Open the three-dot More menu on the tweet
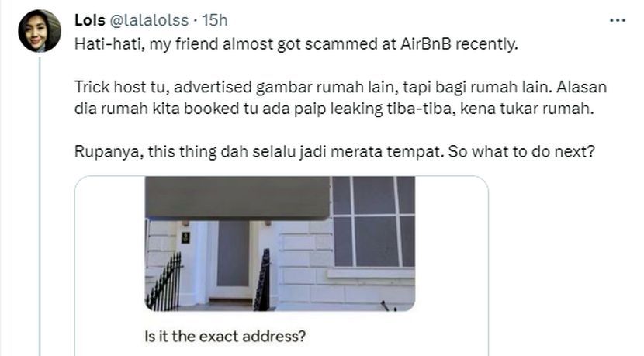Viewport: 644px width, 356px height. coord(618,20)
